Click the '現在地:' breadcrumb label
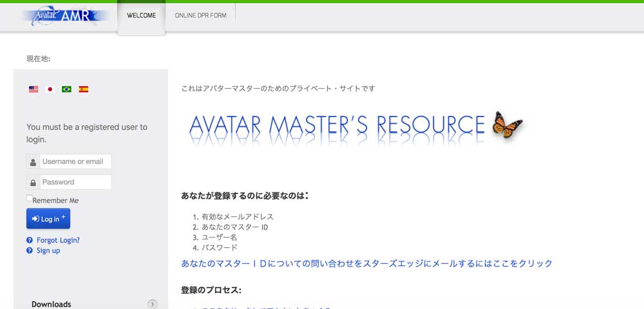Image resolution: width=644 pixels, height=309 pixels. pyautogui.click(x=39, y=59)
